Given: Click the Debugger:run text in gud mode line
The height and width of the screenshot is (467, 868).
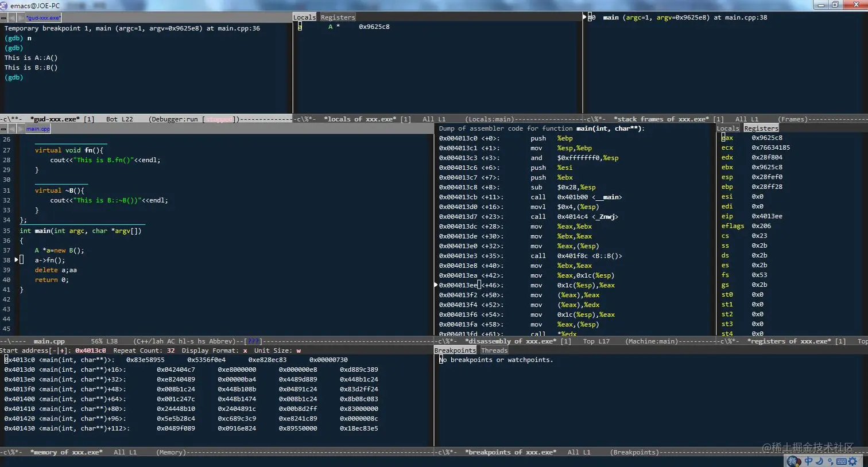Looking at the screenshot, I should pos(173,119).
